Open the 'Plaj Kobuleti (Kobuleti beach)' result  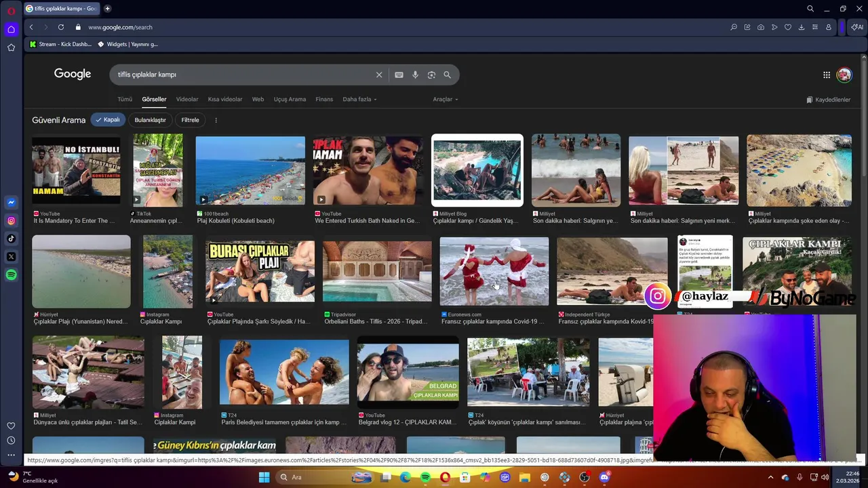coord(235,221)
